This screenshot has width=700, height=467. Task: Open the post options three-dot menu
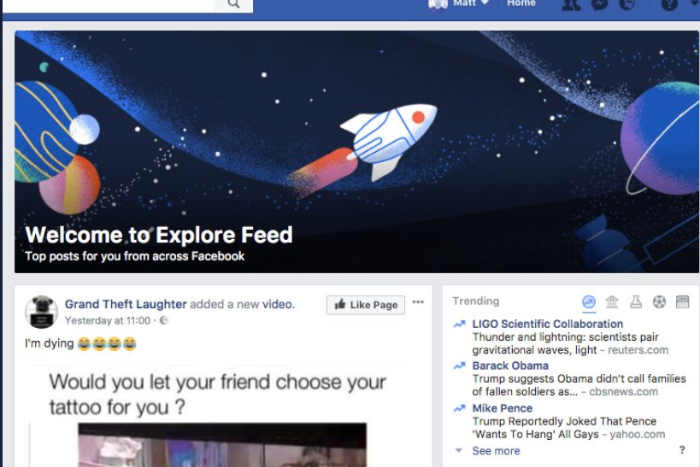[418, 302]
